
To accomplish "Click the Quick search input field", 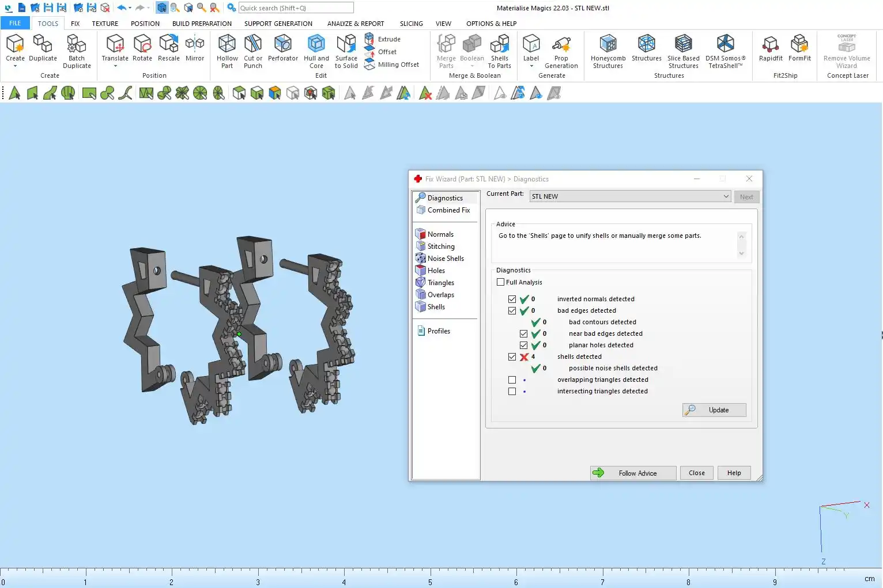I will tap(296, 8).
